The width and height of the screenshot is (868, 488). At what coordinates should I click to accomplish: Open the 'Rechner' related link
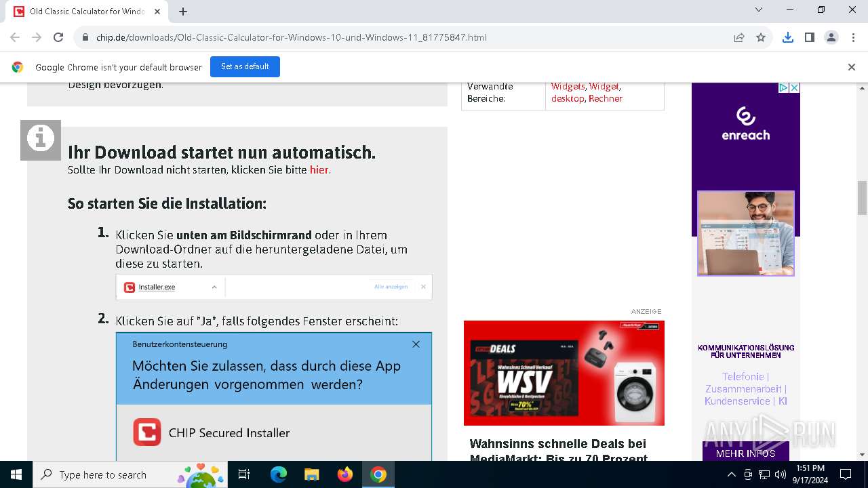pos(606,98)
